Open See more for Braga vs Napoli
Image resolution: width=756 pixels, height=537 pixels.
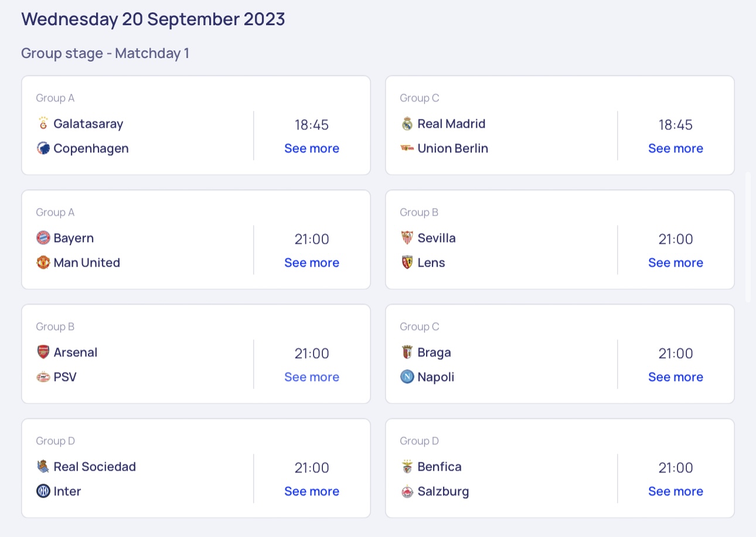coord(676,377)
